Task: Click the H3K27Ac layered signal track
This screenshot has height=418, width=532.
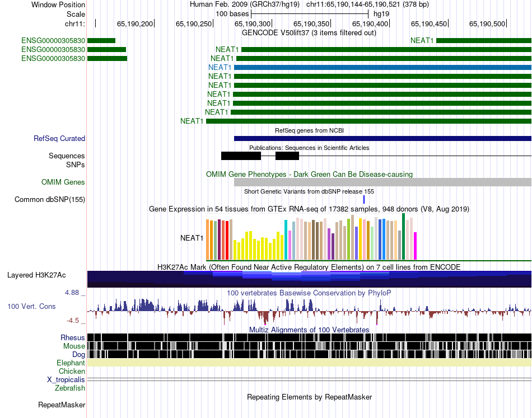Action: (x=310, y=279)
